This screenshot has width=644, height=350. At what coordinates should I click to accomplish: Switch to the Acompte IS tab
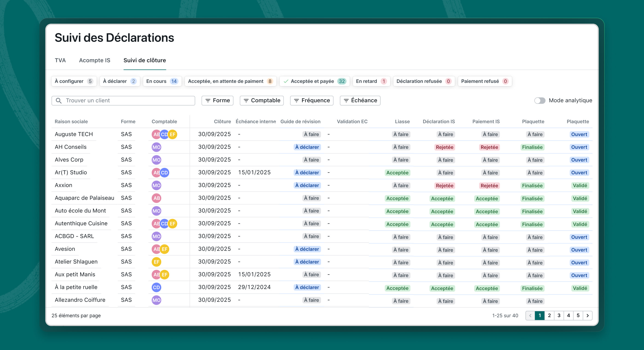[x=95, y=60]
